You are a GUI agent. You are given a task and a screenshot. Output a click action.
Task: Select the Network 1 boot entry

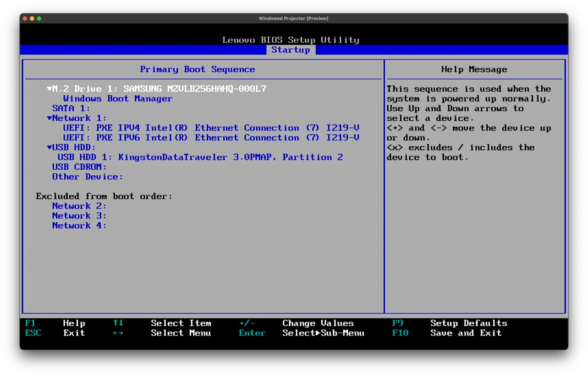click(79, 118)
